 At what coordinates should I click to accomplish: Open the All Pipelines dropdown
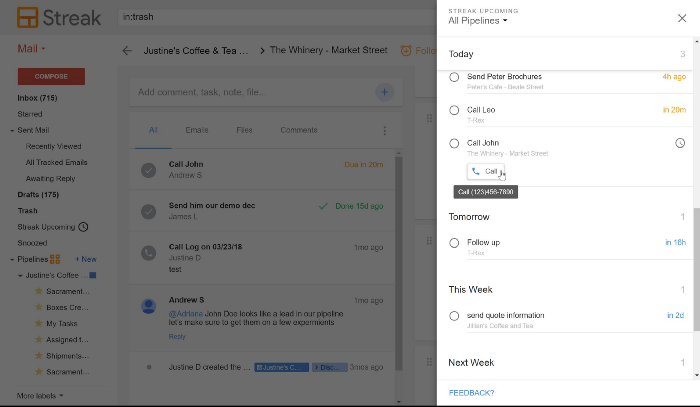click(x=478, y=21)
